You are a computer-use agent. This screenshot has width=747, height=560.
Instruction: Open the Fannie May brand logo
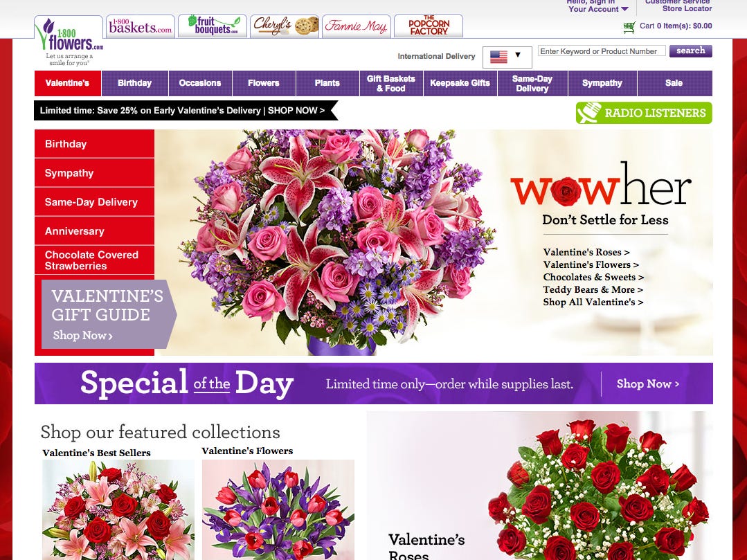[356, 25]
